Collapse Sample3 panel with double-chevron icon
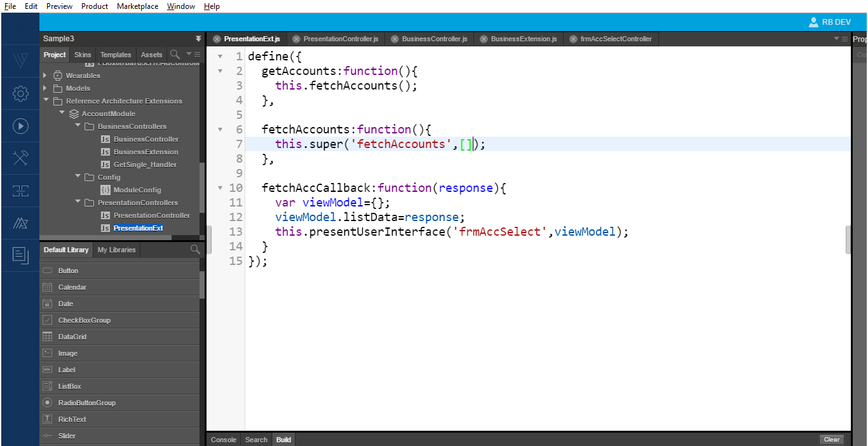This screenshot has height=446, width=868. (198, 39)
